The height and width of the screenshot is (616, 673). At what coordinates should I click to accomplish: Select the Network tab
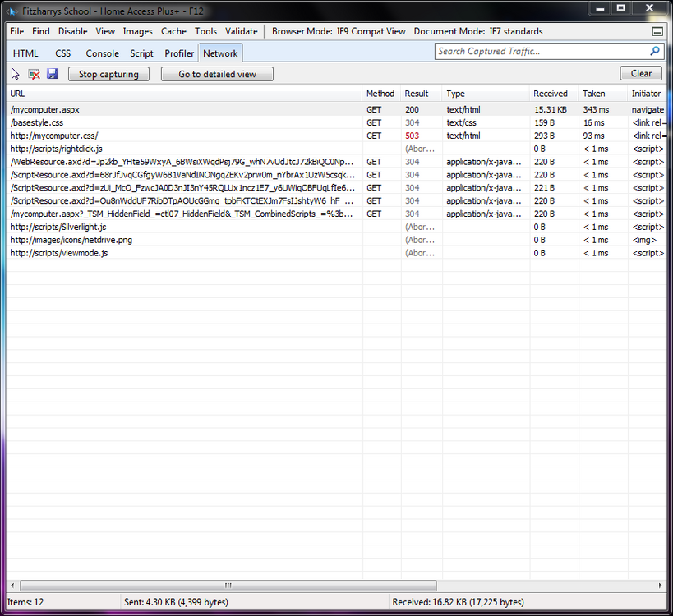[x=220, y=53]
